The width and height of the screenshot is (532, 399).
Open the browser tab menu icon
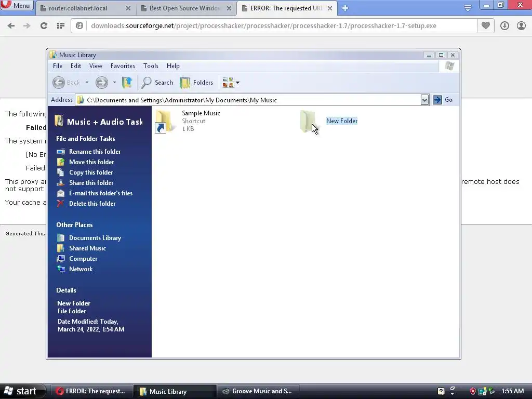pyautogui.click(x=468, y=8)
